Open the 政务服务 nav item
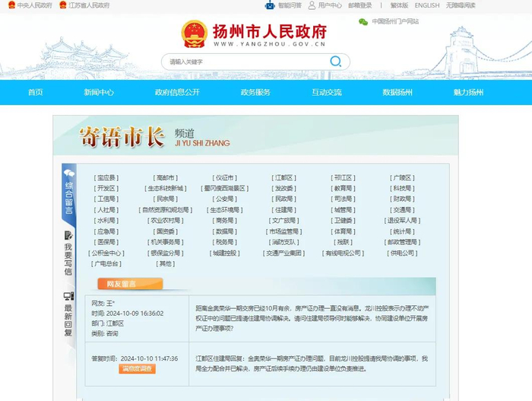This screenshot has height=401, width=532. [255, 92]
